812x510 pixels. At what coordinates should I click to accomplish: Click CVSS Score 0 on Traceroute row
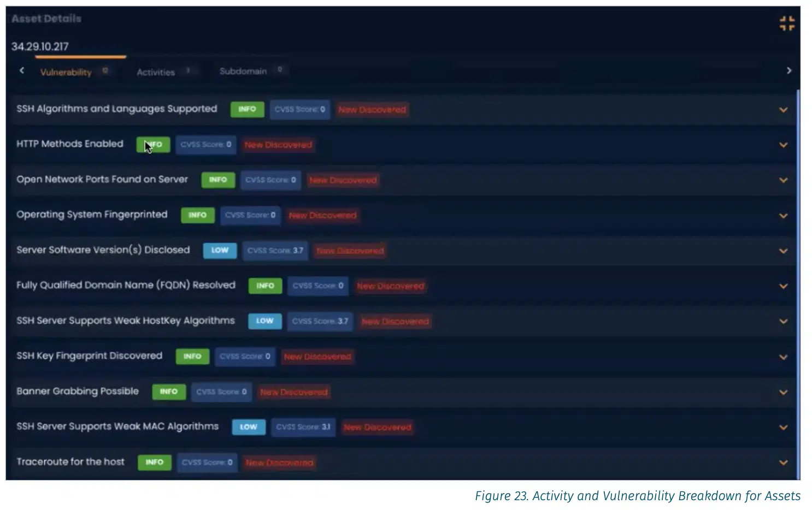(x=207, y=462)
